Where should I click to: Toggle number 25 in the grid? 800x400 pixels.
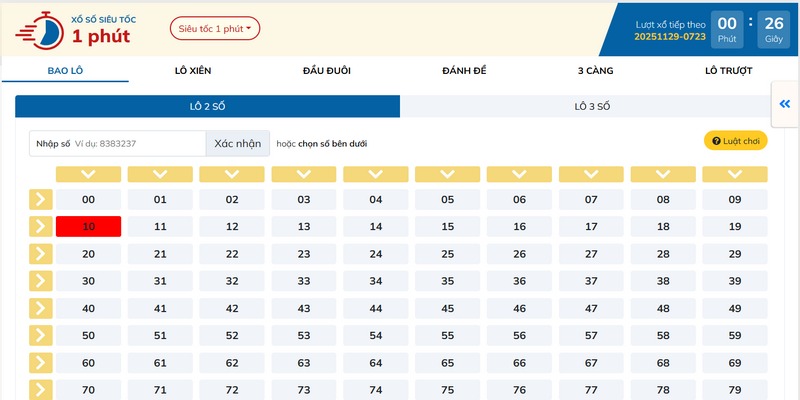pyautogui.click(x=447, y=254)
